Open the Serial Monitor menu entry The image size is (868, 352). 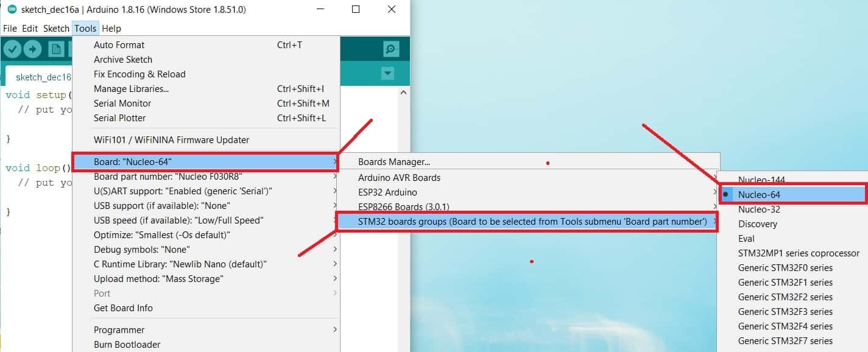(x=206, y=104)
